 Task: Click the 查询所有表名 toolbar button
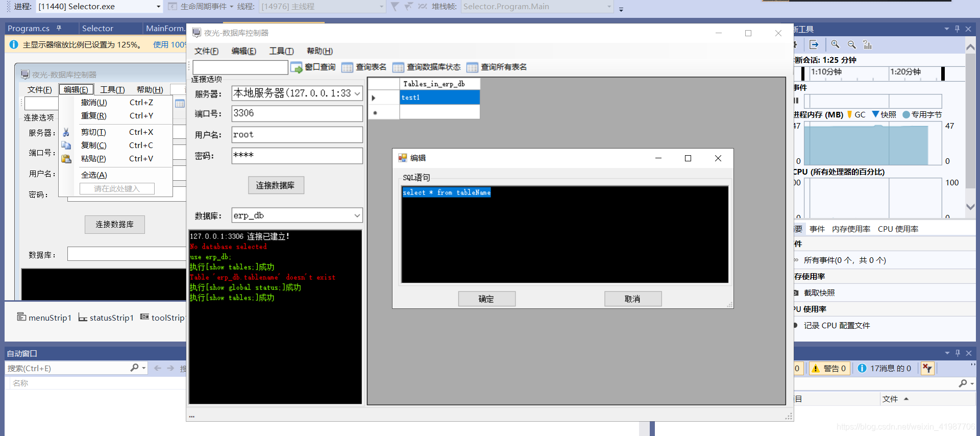497,67
